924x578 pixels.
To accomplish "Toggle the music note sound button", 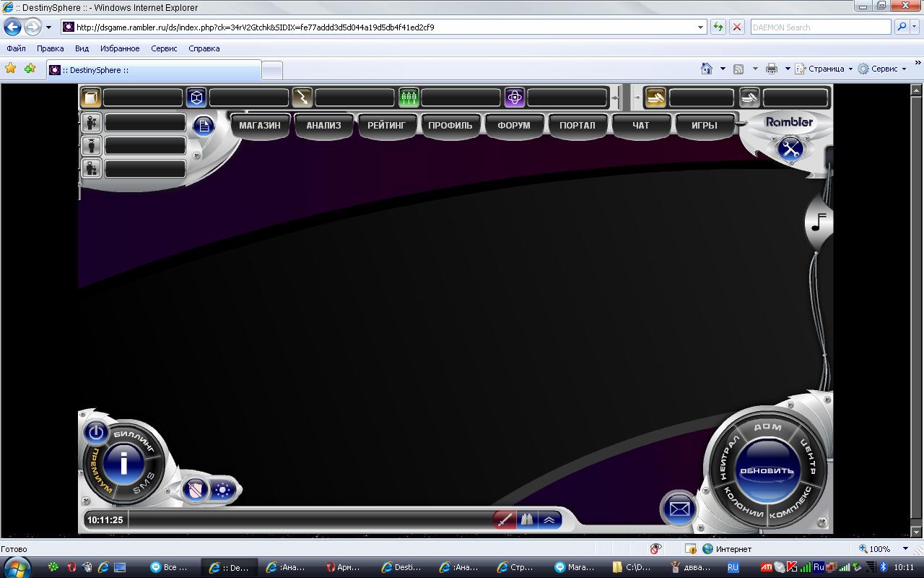I will tap(818, 222).
